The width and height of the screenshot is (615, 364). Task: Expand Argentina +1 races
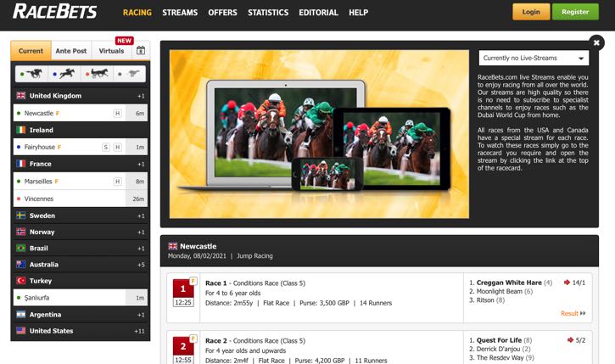[141, 315]
